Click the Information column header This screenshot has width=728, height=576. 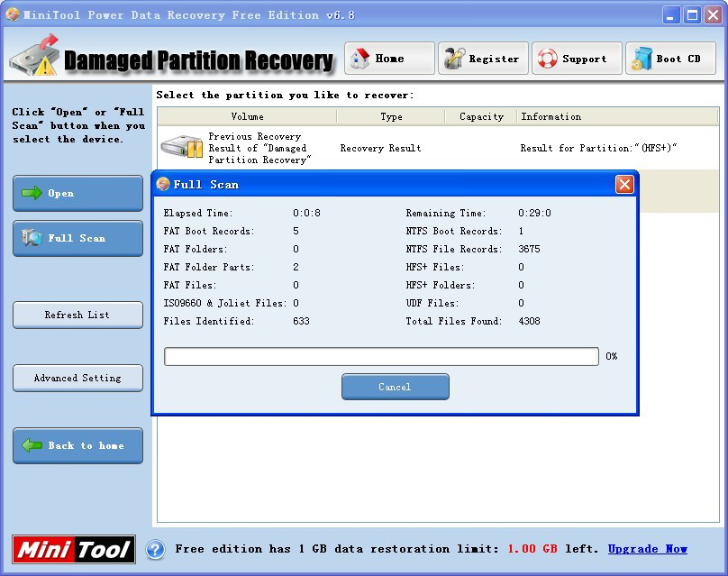[551, 116]
